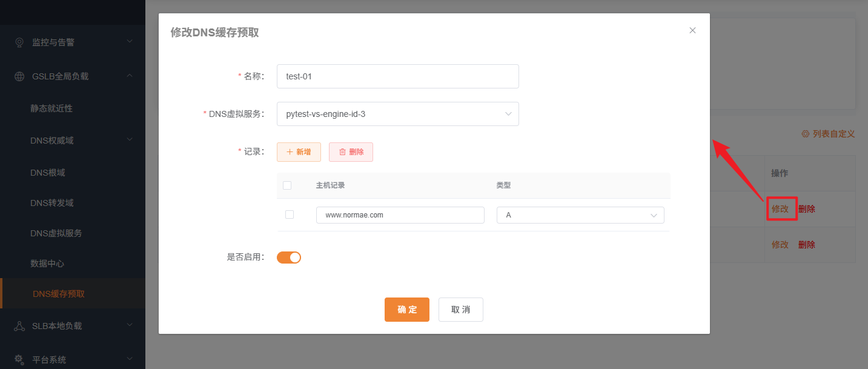868x369 pixels.
Task: Click the GSLB globe icon in sidebar
Action: pos(19,76)
